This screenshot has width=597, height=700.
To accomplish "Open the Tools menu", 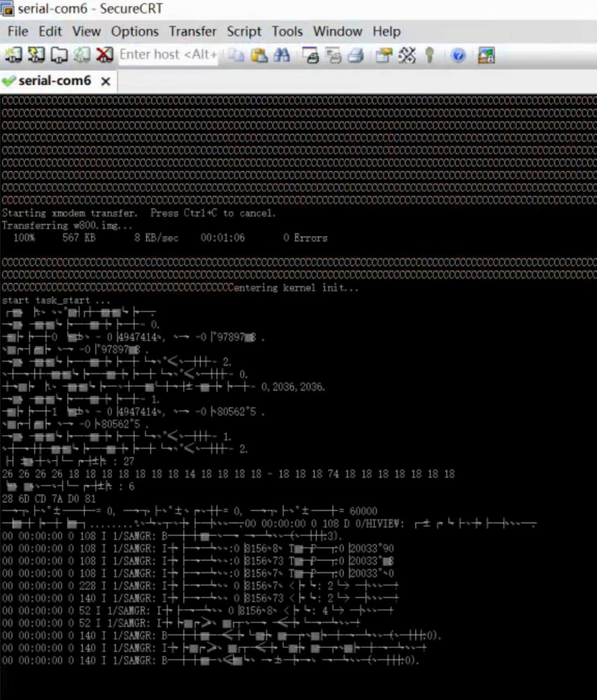I will 287,31.
